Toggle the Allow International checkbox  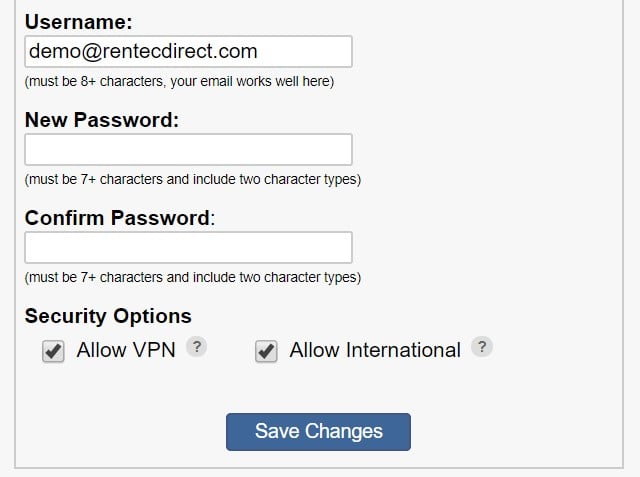(266, 351)
